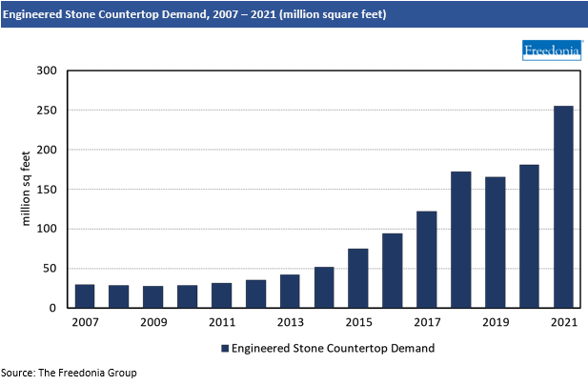Viewport: 588px width, 385px height.
Task: Click the y-axis value 0
Action: coord(52,308)
